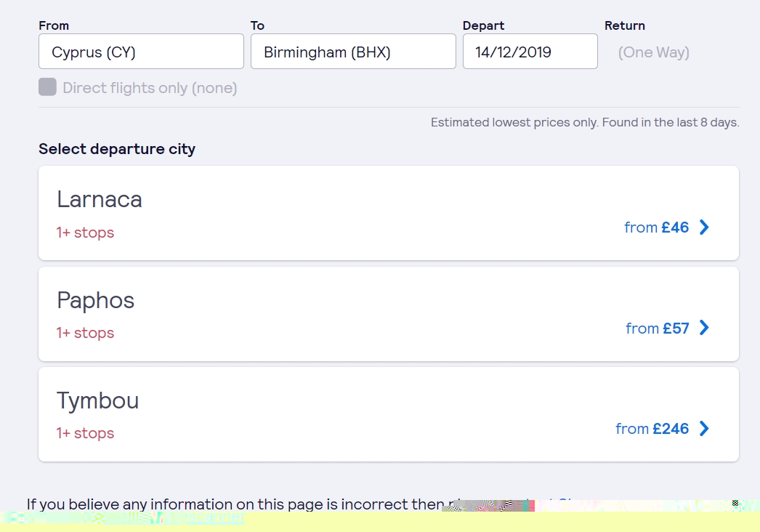Click '1+ stops' under Larnaca
The height and width of the screenshot is (532, 760).
85,233
